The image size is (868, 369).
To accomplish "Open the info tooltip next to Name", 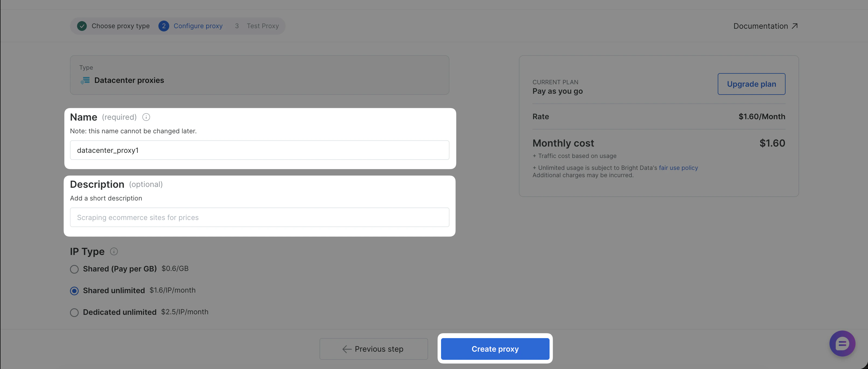I will click(x=146, y=117).
